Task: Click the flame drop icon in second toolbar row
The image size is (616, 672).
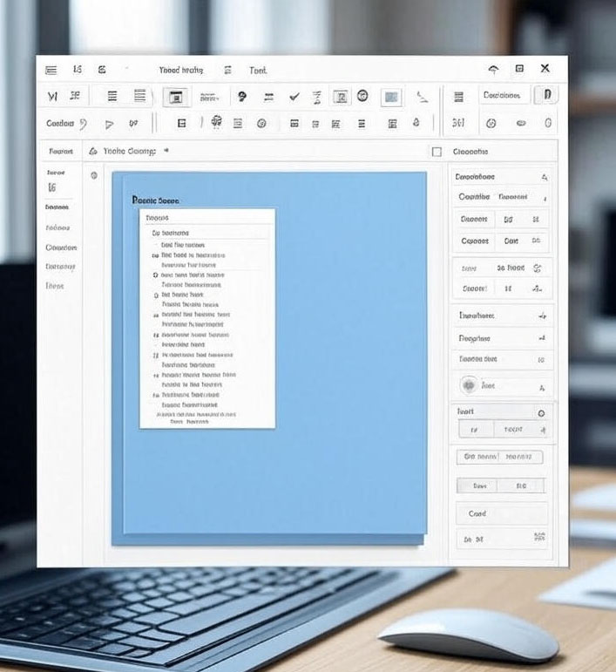Action: click(416, 123)
